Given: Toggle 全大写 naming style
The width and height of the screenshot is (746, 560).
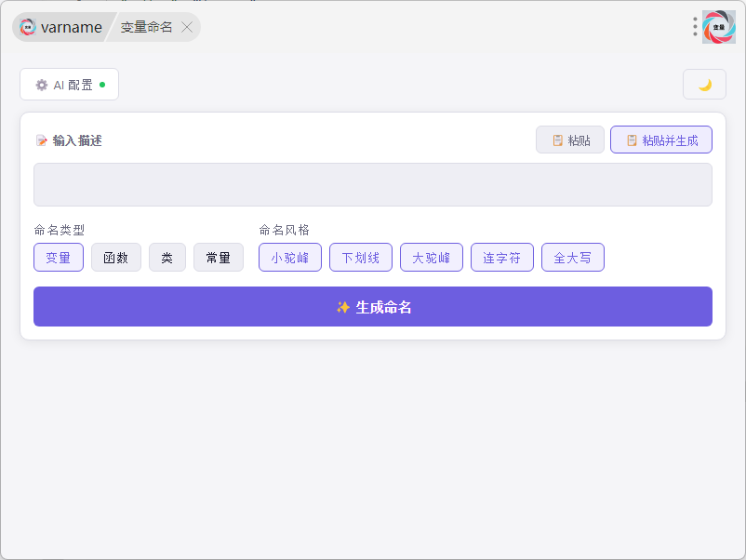Looking at the screenshot, I should (x=573, y=258).
